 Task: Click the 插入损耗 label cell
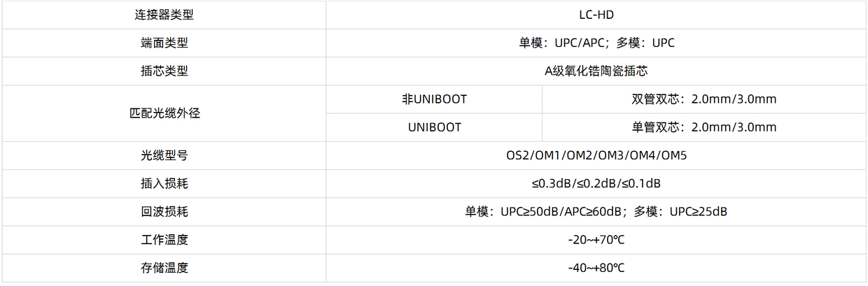pos(164,183)
